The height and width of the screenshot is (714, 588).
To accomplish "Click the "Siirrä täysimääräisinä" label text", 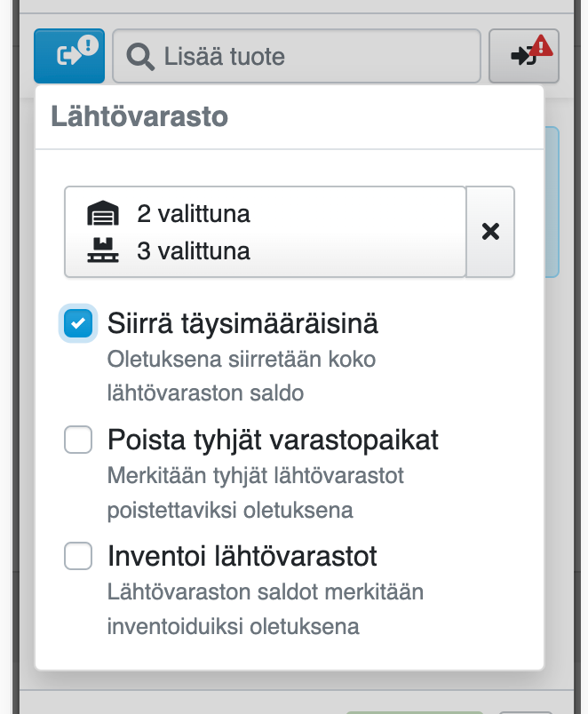I will [242, 323].
